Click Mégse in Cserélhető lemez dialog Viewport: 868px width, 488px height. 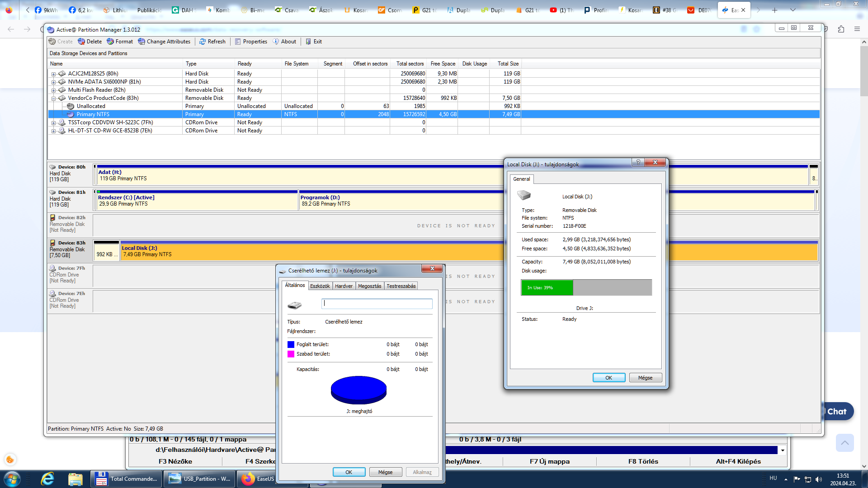click(385, 472)
